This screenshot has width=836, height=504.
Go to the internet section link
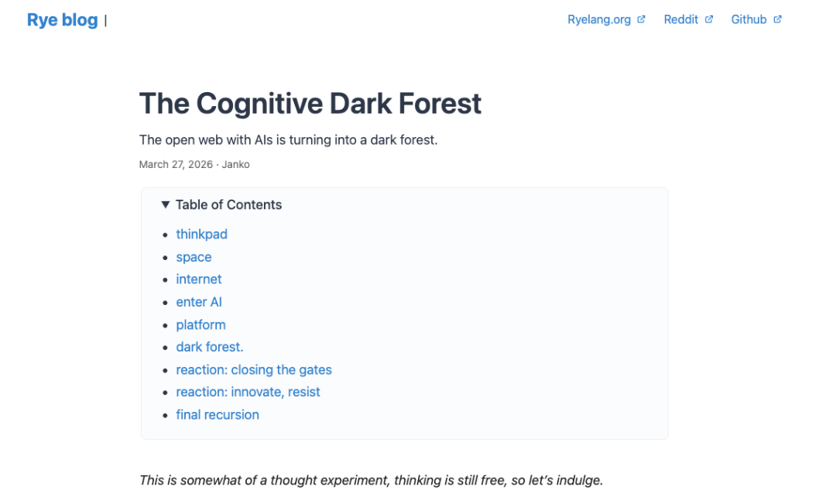tap(199, 279)
